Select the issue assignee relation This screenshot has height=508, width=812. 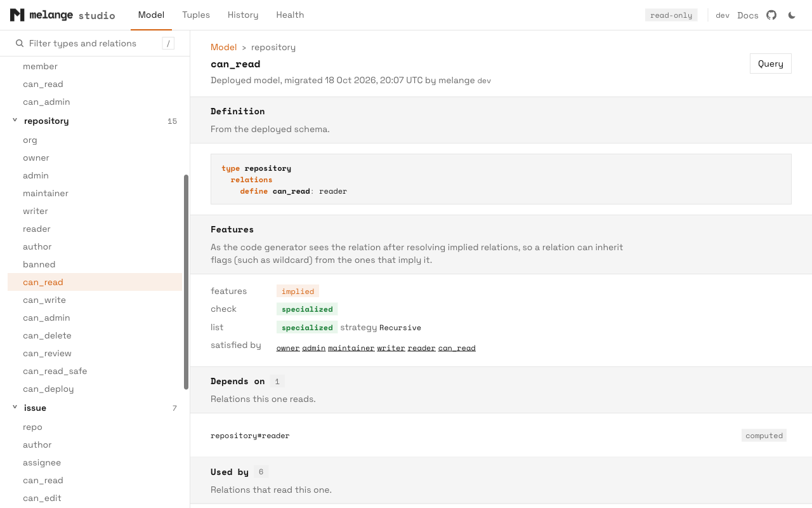95,462
